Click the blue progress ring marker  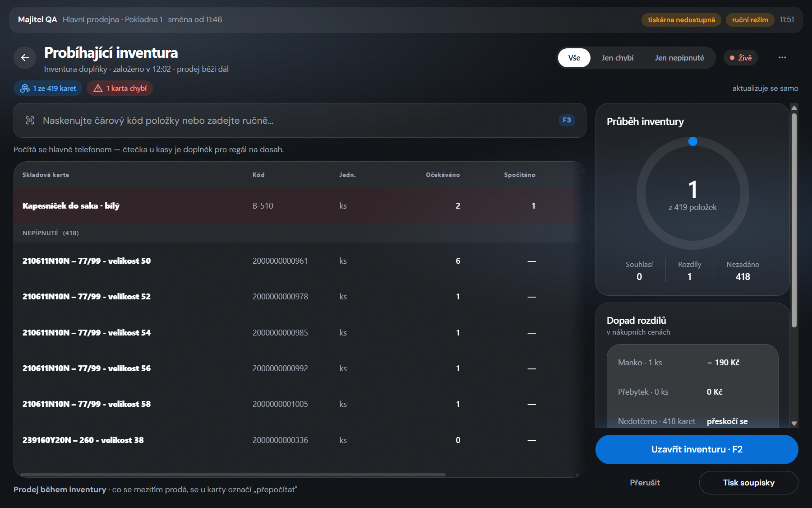pos(693,141)
